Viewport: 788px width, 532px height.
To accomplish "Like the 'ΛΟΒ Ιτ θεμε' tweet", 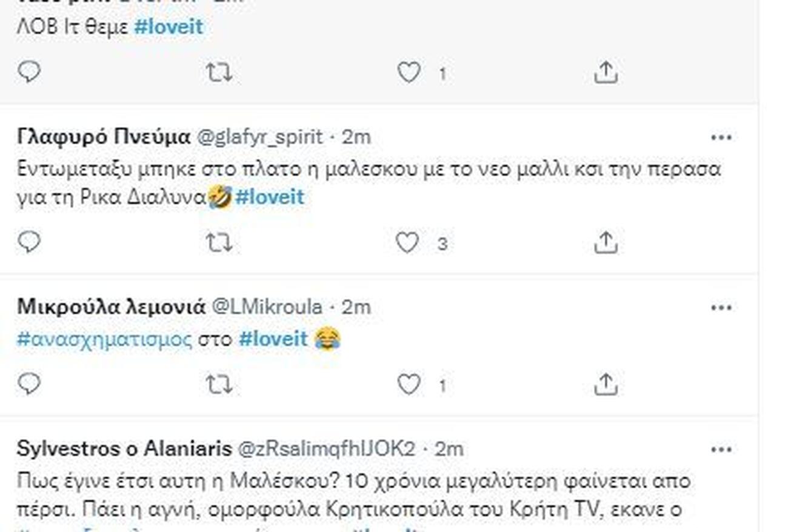I will click(x=409, y=73).
